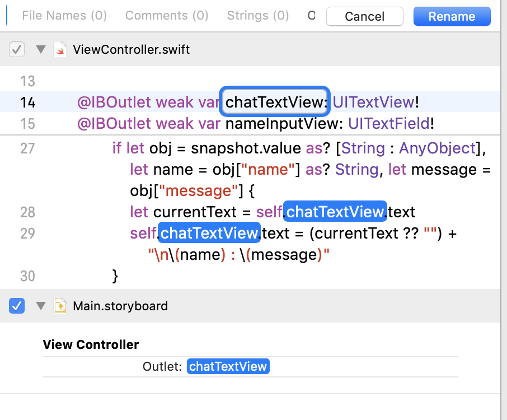This screenshot has height=420, width=507.
Task: Click the Swift file icon beside ViewController.swift
Action: coord(62,49)
